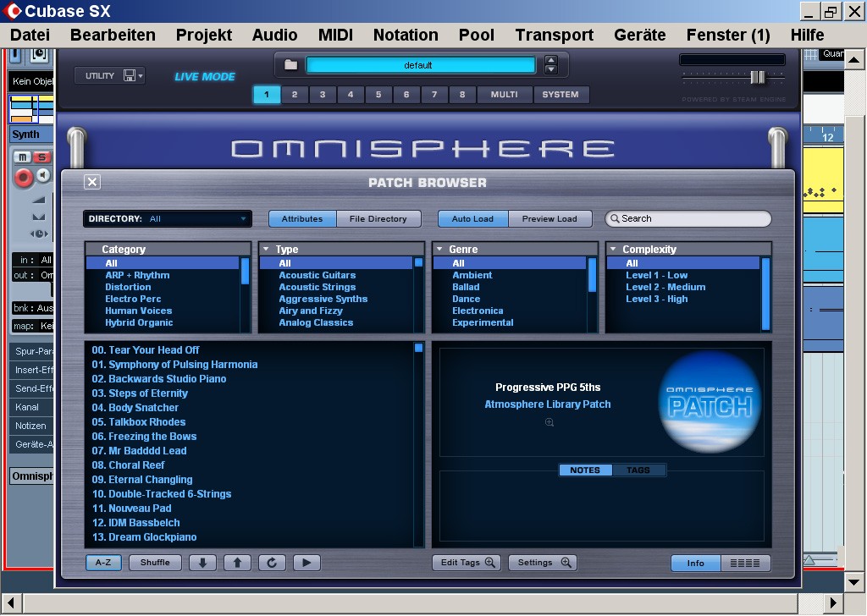Image resolution: width=867 pixels, height=616 pixels.
Task: Open browser Settings
Action: point(543,563)
